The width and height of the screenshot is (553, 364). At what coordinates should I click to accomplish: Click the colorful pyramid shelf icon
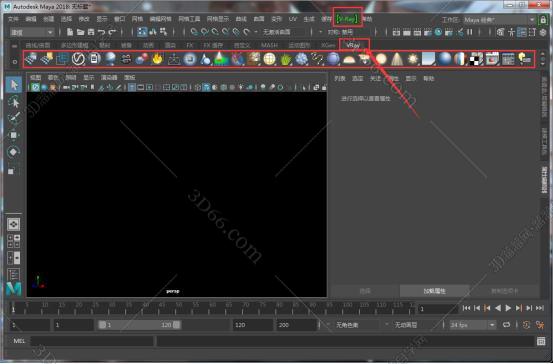221,59
